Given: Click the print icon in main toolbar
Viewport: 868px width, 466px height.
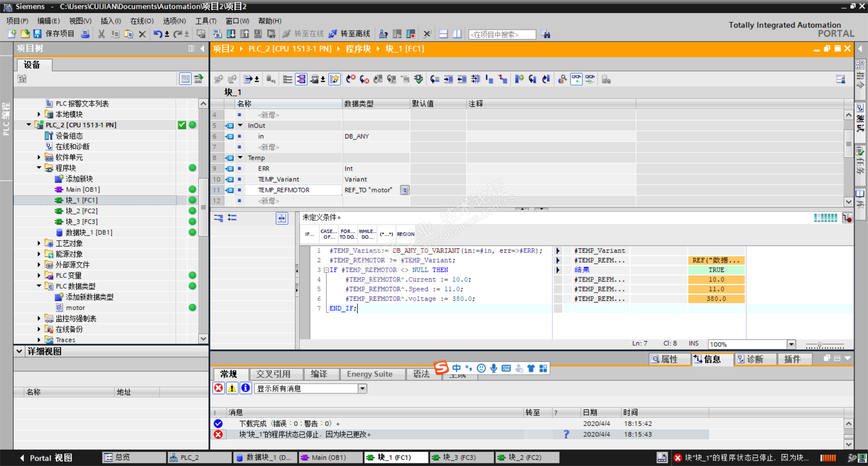Looking at the screenshot, I should pyautogui.click(x=85, y=34).
